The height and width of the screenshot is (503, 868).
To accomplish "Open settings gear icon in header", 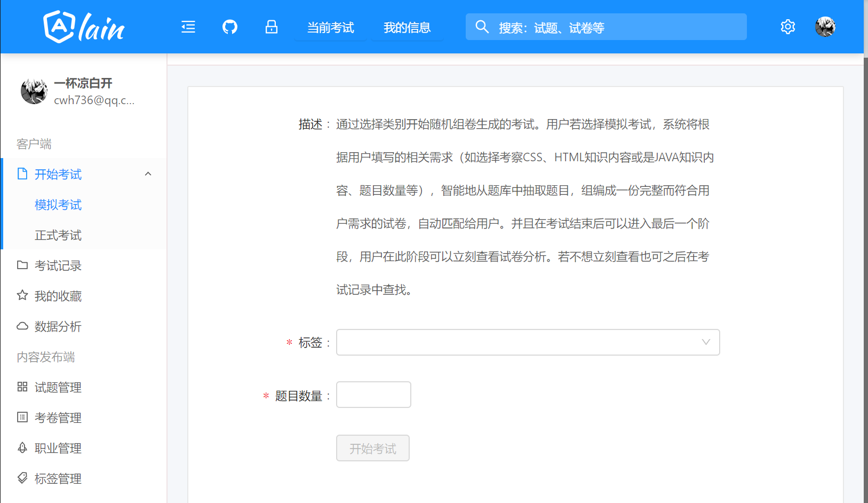I will point(787,27).
